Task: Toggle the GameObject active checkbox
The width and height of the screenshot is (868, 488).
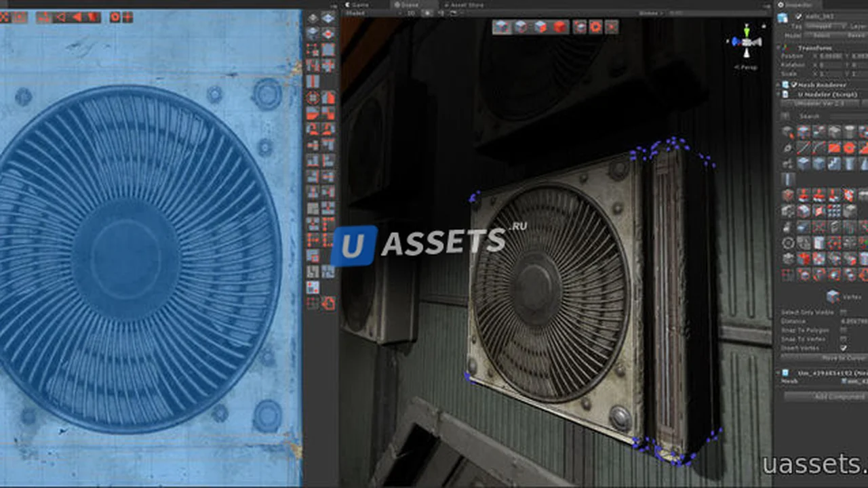Action: tap(799, 17)
